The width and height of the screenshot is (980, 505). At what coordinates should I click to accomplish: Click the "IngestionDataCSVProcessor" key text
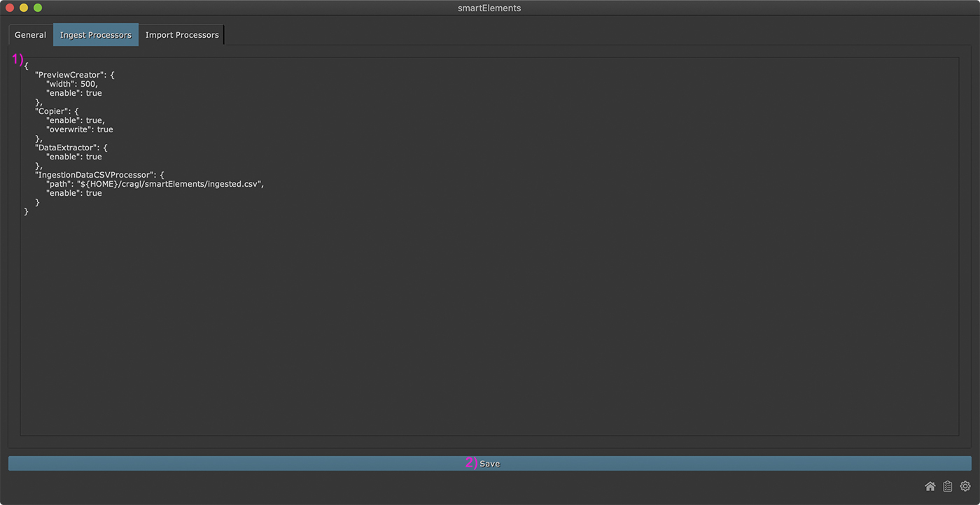[94, 175]
